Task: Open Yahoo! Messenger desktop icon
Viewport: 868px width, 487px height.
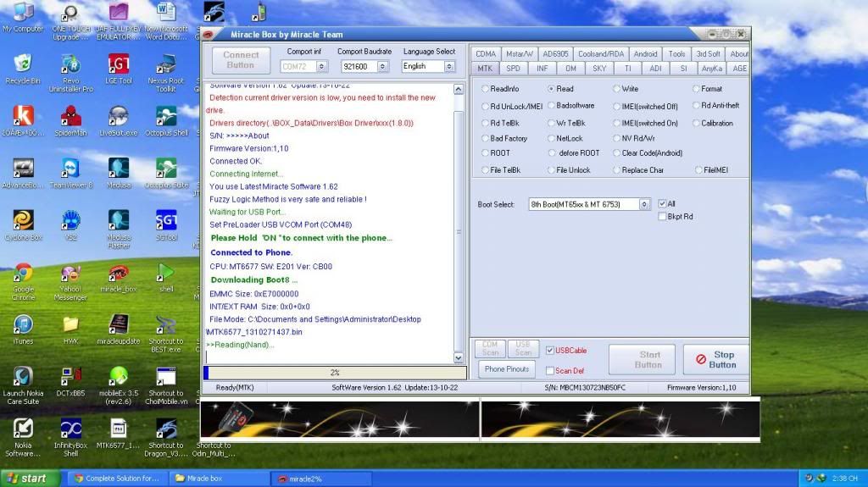Action: coord(70,283)
